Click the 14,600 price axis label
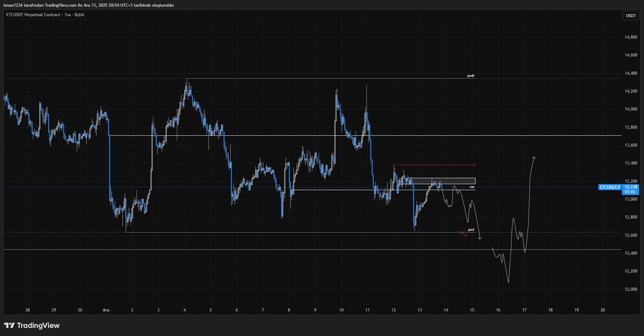Screen dimensions: 644x336 click(630, 55)
